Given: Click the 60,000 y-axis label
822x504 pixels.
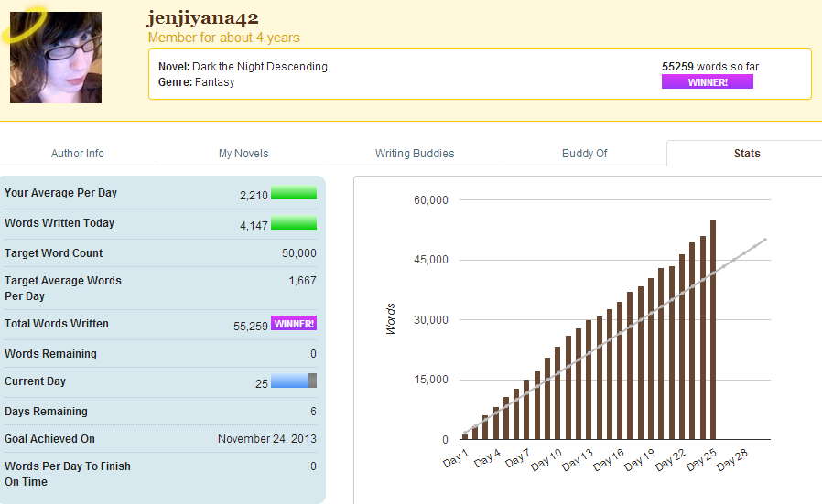Looking at the screenshot, I should tap(430, 200).
